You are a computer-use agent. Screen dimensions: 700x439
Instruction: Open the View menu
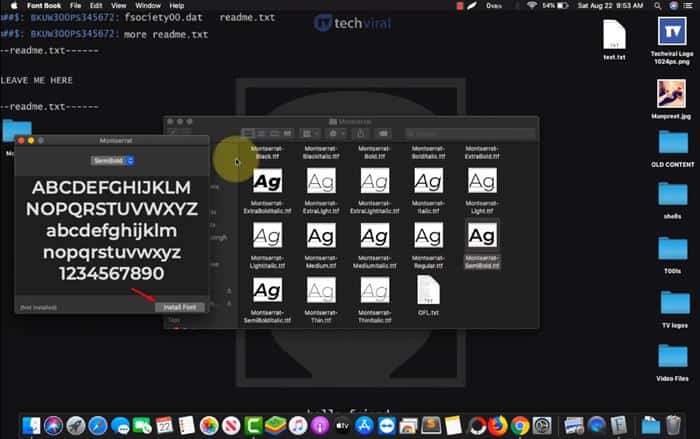tap(119, 5)
